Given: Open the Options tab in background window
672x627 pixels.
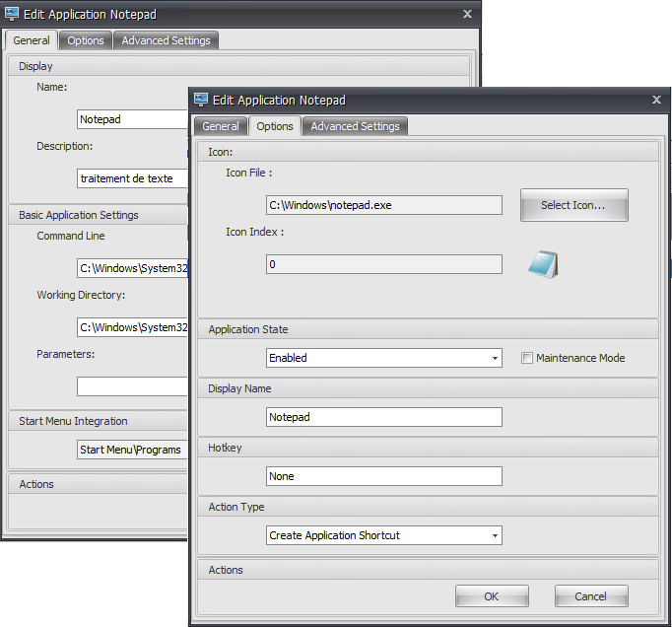Looking at the screenshot, I should (x=86, y=40).
